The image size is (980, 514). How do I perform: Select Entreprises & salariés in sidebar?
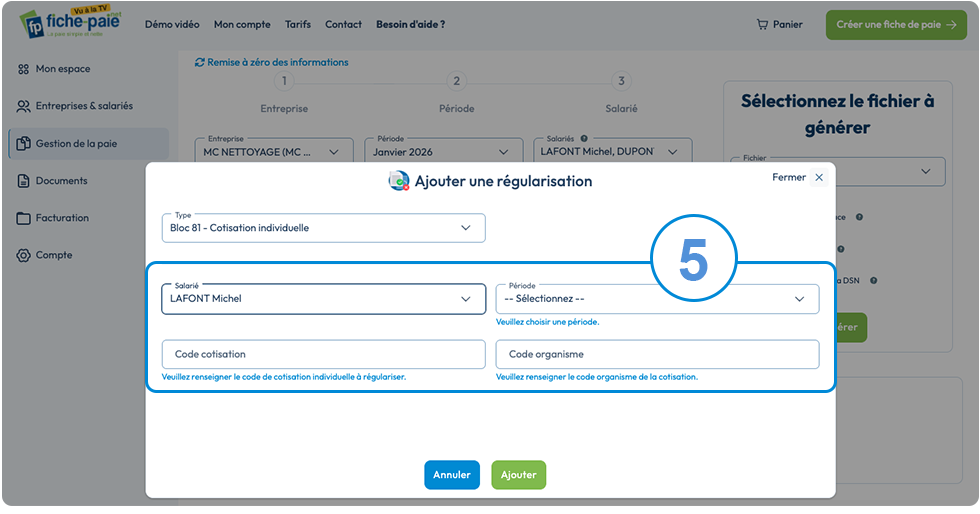(84, 106)
